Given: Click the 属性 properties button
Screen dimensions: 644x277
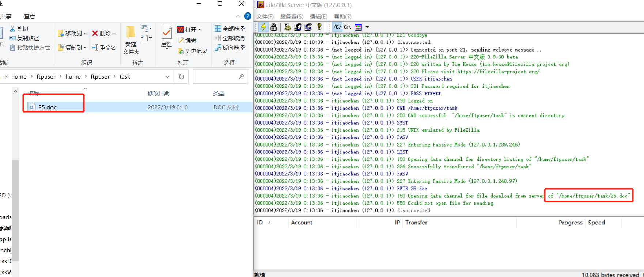Looking at the screenshot, I should (x=166, y=37).
